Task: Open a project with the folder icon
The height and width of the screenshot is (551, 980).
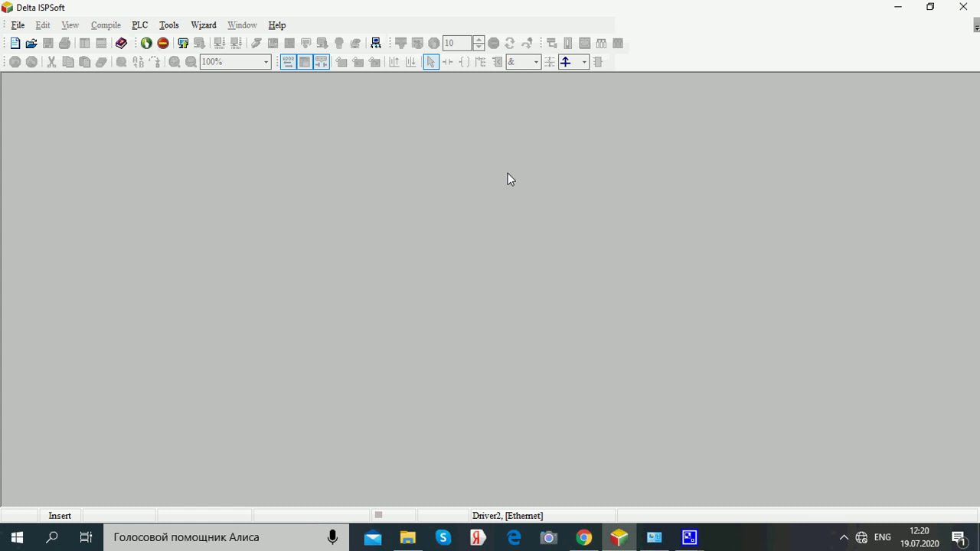Action: [x=31, y=44]
